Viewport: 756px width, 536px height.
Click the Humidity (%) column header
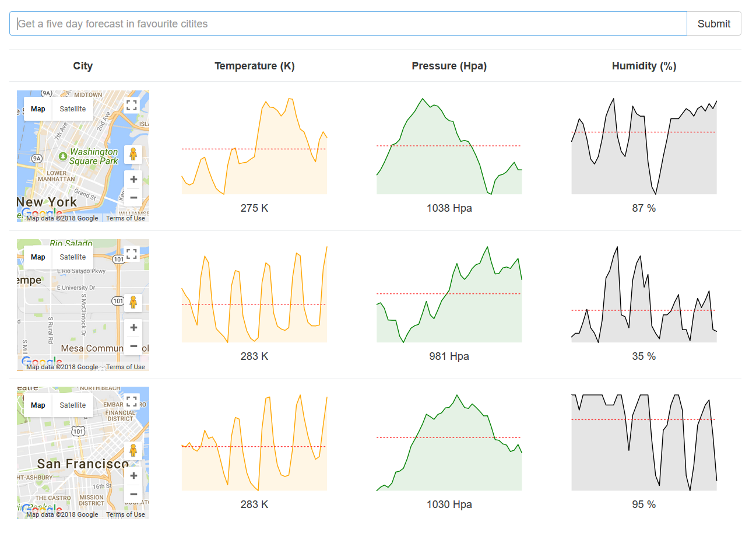pos(644,66)
